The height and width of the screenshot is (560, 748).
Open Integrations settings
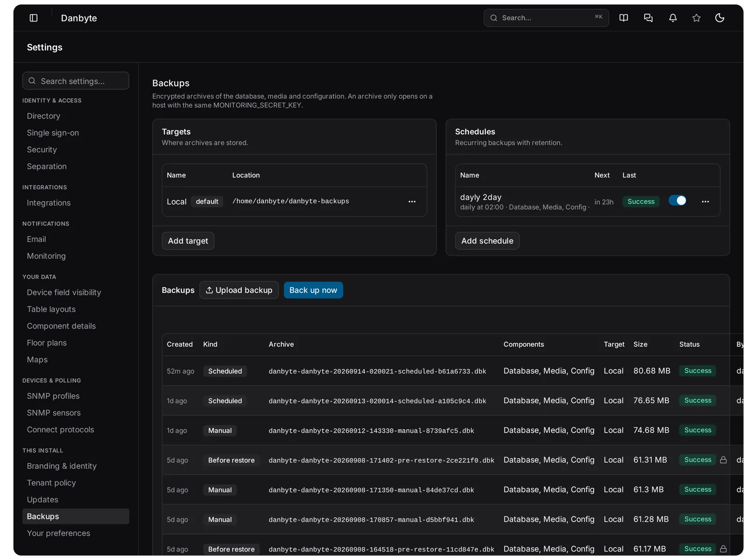pos(49,203)
